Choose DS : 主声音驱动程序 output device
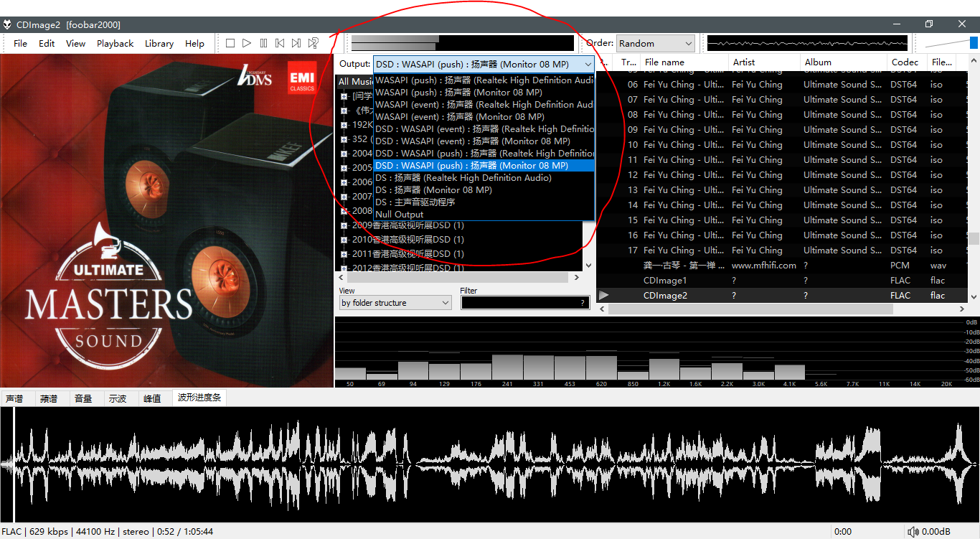Image resolution: width=980 pixels, height=539 pixels. [415, 202]
